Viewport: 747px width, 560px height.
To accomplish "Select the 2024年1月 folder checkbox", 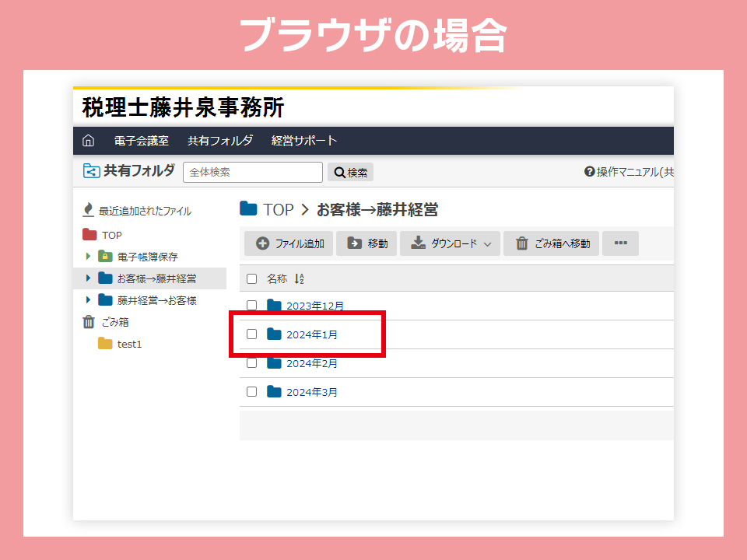I will [x=251, y=334].
